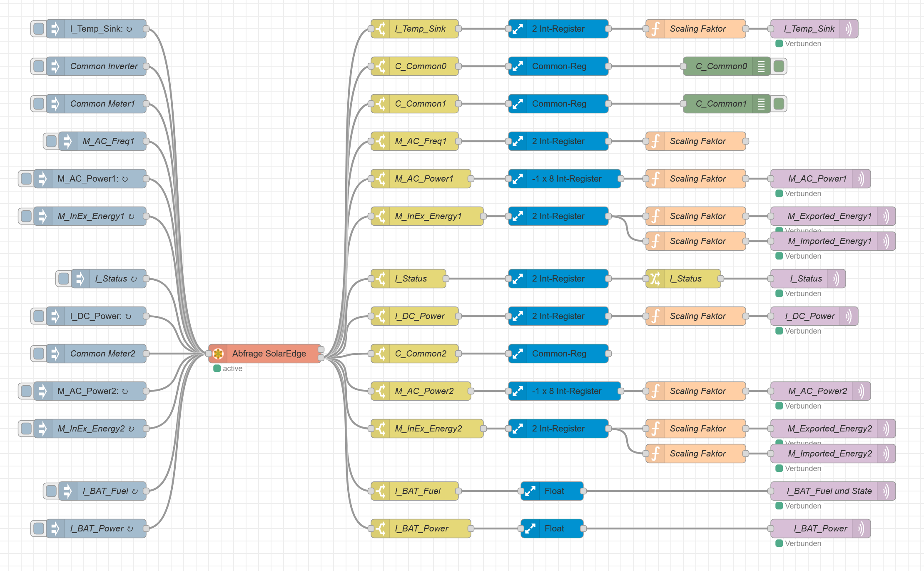Click the change-node icon on yellow I_Status

click(x=655, y=279)
